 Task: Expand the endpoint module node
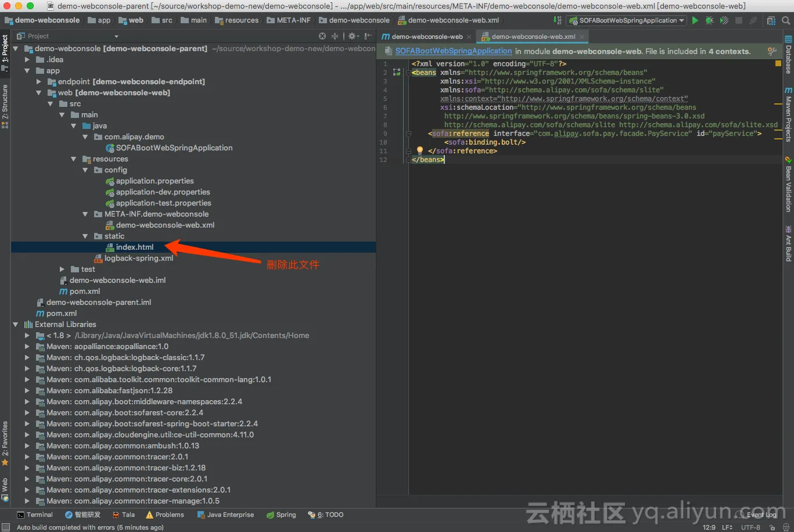tap(39, 81)
